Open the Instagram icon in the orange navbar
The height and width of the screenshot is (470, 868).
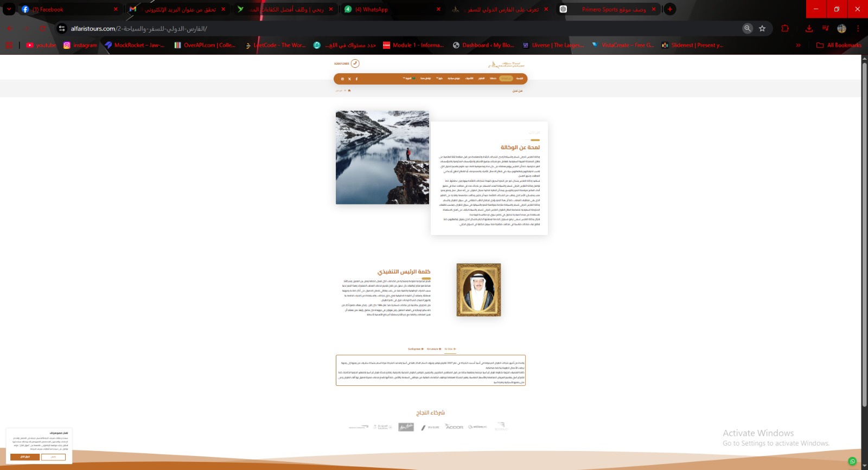[x=342, y=79]
